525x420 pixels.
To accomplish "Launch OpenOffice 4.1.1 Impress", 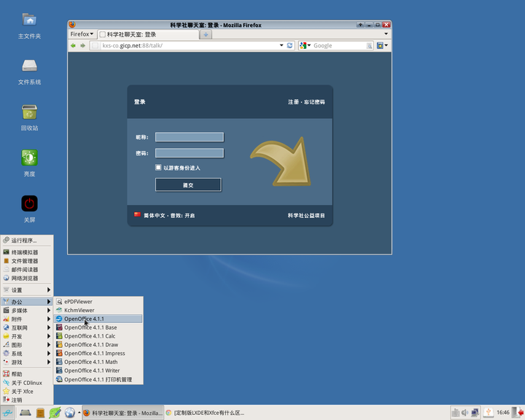I will point(98,354).
